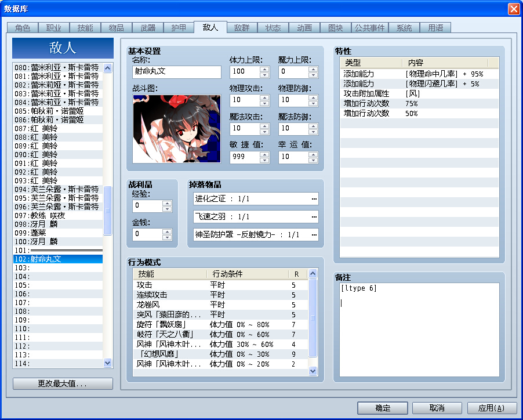
Task: Increase the 体力上限 value with up arrow
Action: (x=264, y=69)
